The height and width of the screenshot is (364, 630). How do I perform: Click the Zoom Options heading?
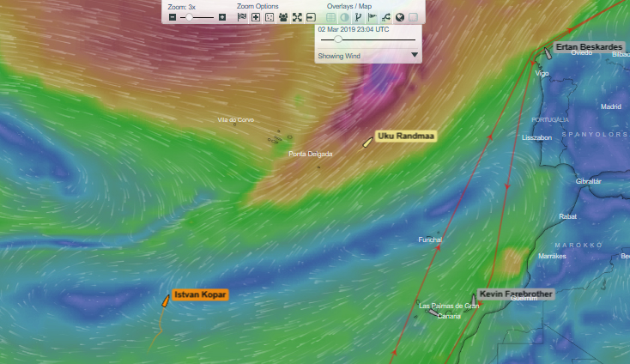[257, 6]
